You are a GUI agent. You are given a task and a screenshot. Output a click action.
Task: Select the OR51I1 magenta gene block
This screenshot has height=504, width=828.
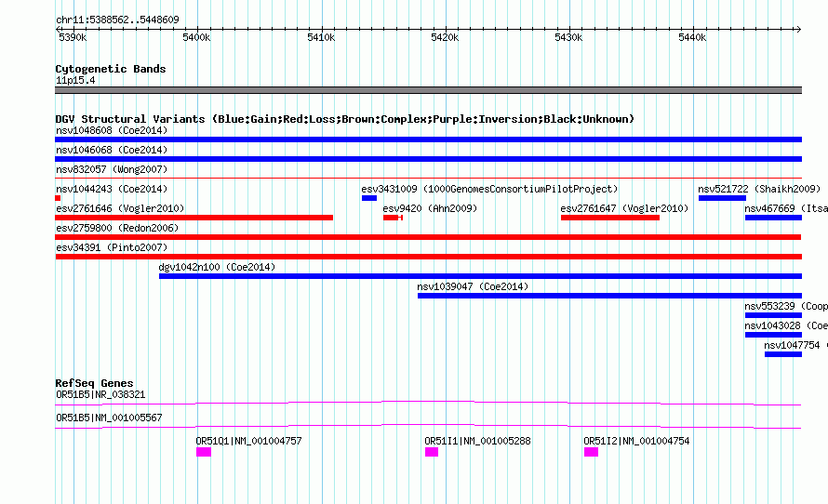pos(432,452)
